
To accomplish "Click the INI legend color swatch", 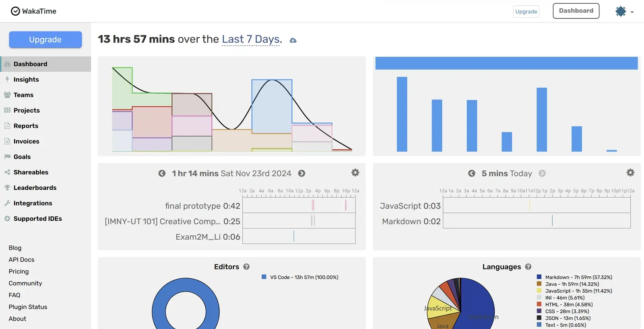I will [539, 297].
